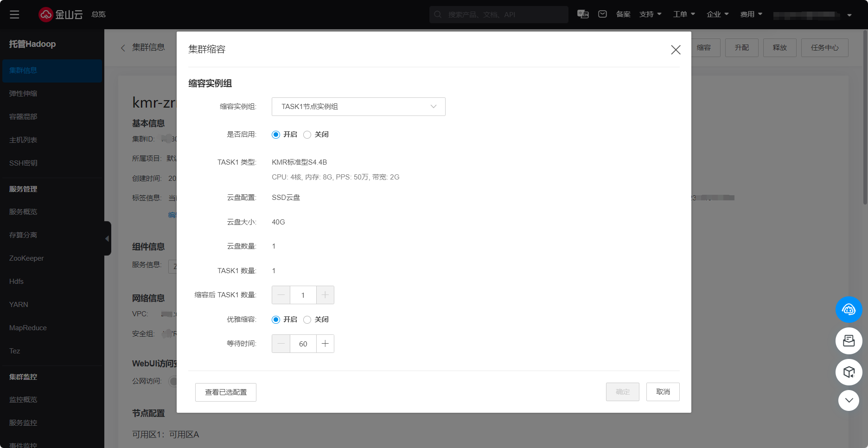This screenshot has height=448, width=868.
Task: Open 弹性伸缩 in the sidebar
Action: click(x=23, y=94)
